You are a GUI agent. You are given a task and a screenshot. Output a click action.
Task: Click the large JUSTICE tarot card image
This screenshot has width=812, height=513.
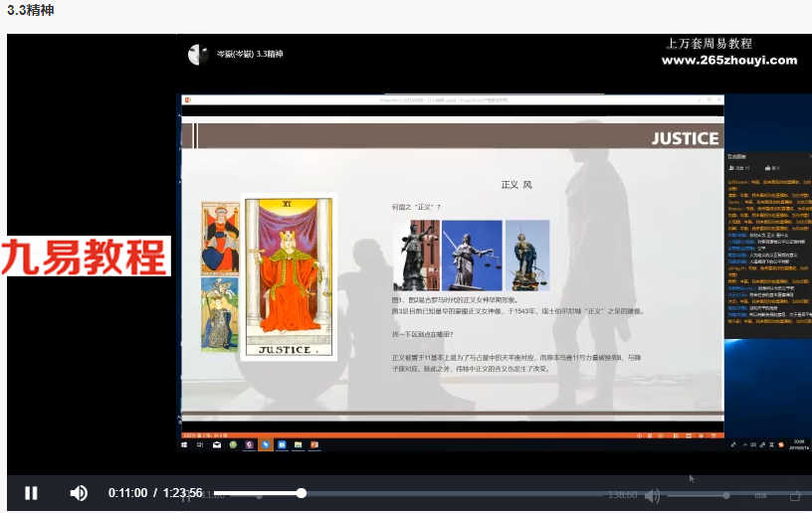click(289, 277)
